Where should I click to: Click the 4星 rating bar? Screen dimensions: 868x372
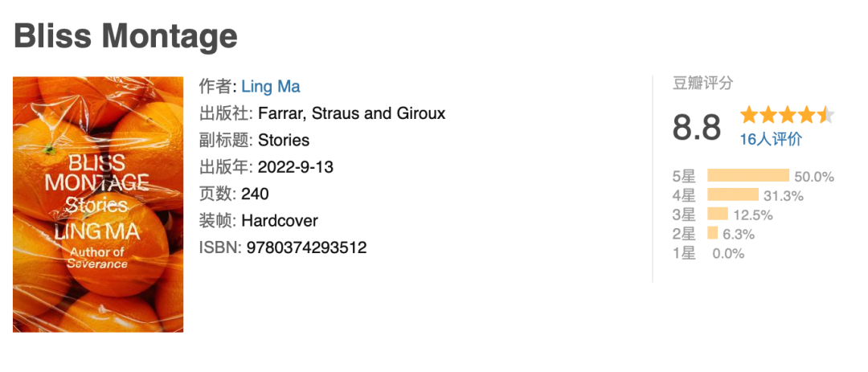coord(732,194)
